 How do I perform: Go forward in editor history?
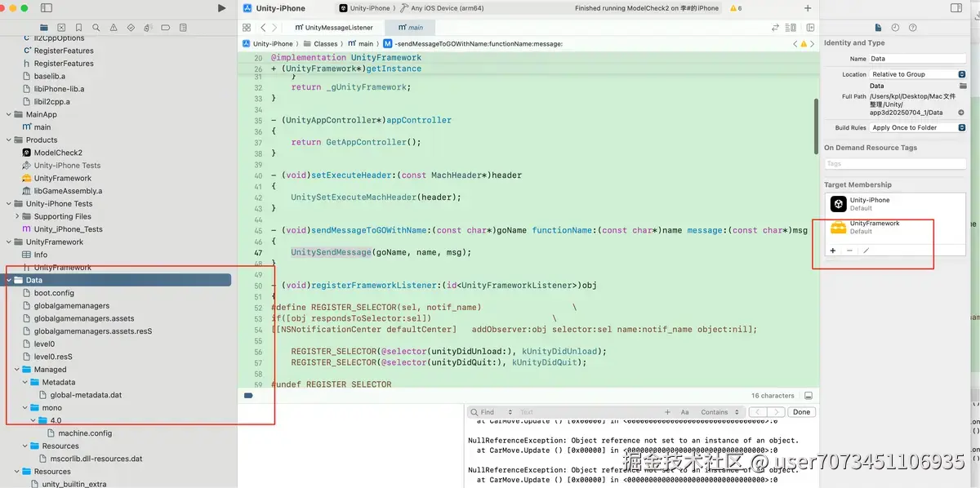coord(275,28)
